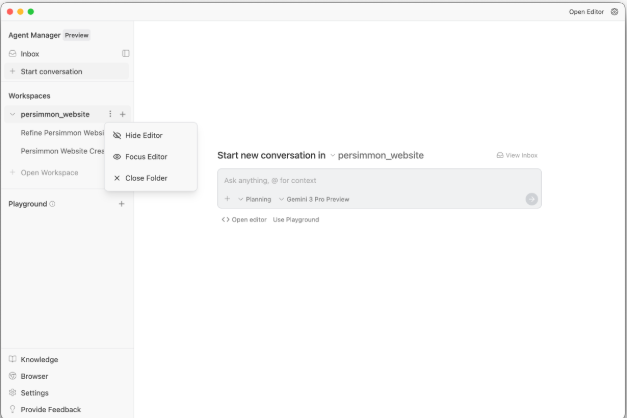Select Hide Editor from the context menu
This screenshot has width=627, height=418.
tap(143, 135)
